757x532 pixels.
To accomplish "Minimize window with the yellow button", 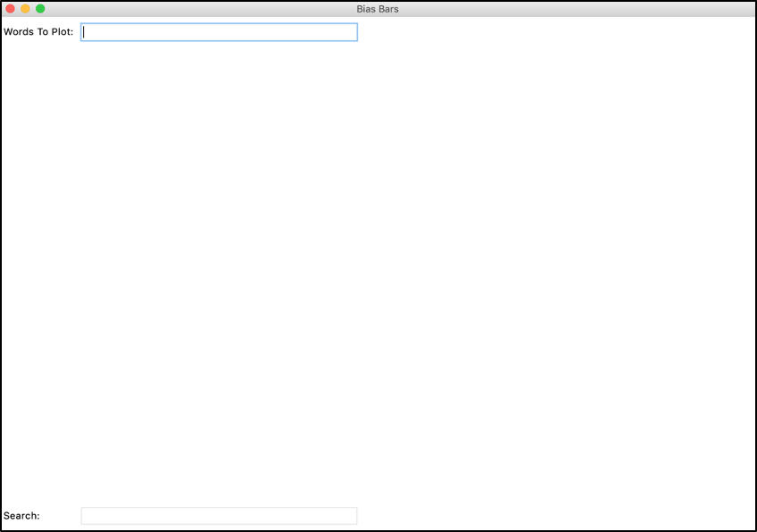I will (25, 9).
